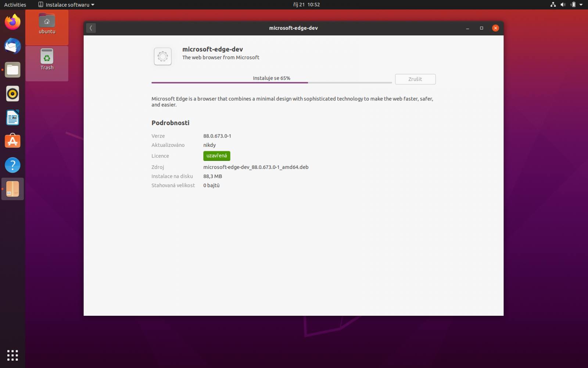
Task: Open Firefox from the dock
Action: coord(12,22)
